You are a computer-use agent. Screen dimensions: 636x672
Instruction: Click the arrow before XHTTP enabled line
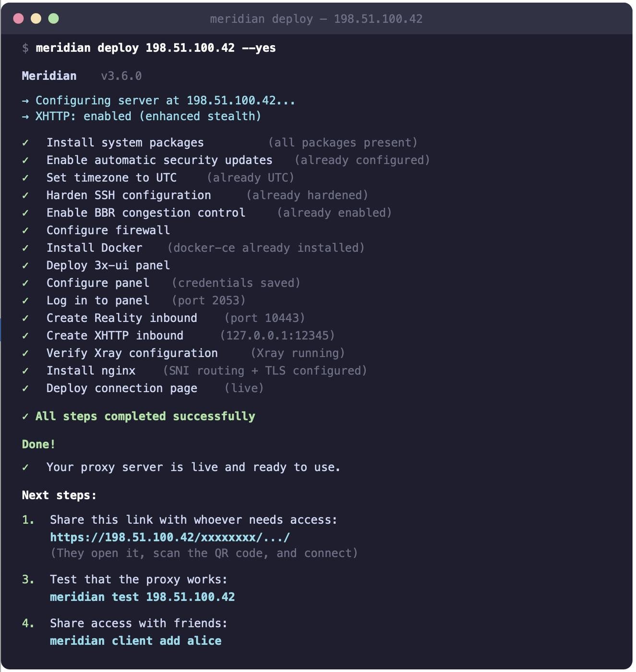(x=25, y=117)
